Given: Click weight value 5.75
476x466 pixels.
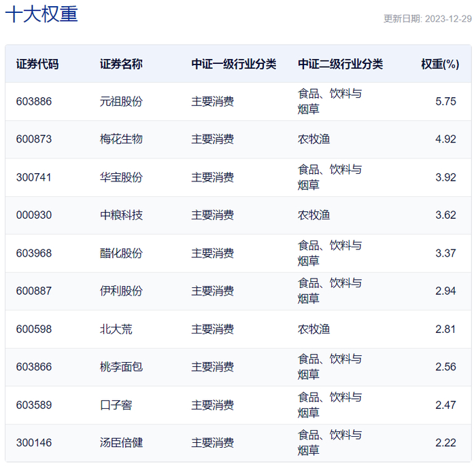Looking at the screenshot, I should pos(445,101).
